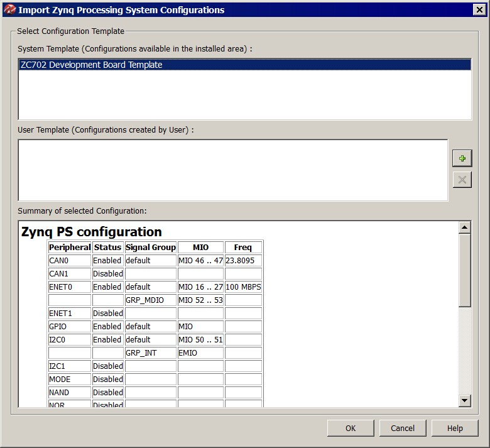This screenshot has height=448, width=490.
Task: Click the Peripheral column header
Action: pos(70,248)
